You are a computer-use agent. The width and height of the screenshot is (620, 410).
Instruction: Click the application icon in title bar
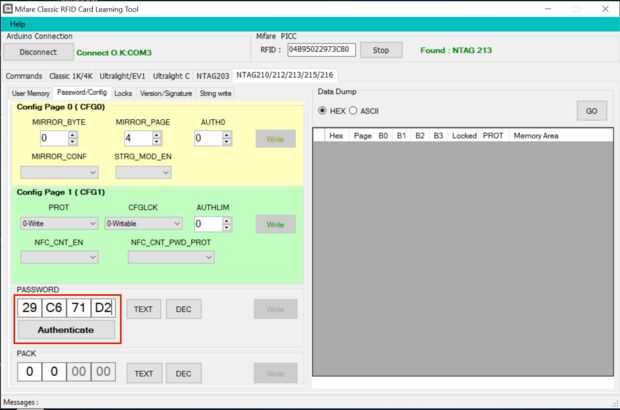coord(7,9)
